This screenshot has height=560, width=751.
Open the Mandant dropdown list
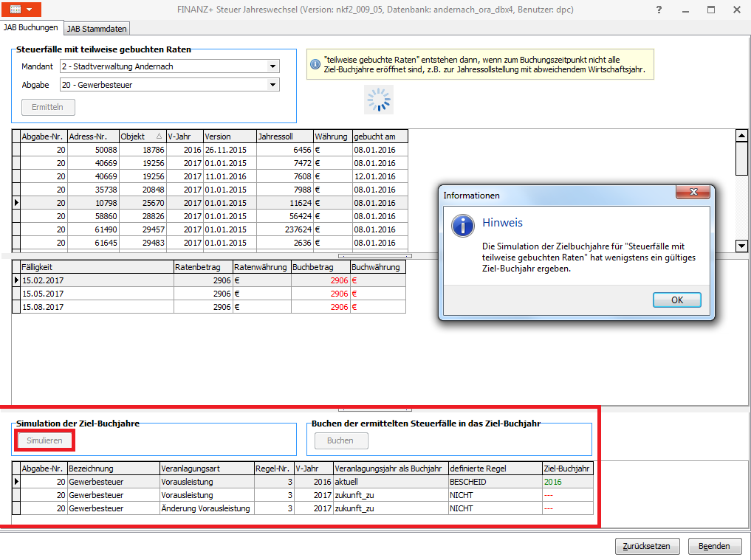(272, 66)
